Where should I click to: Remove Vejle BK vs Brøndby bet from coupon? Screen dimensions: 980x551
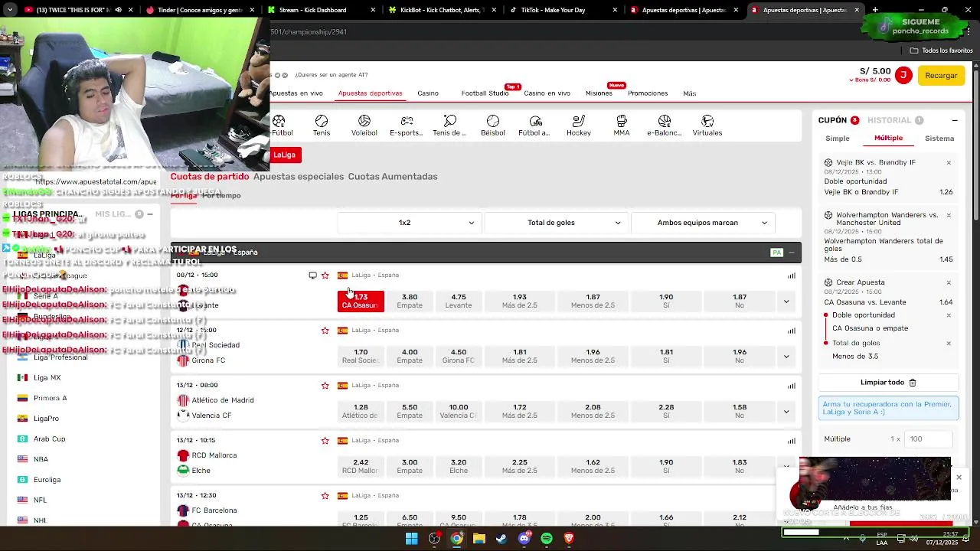pyautogui.click(x=949, y=163)
